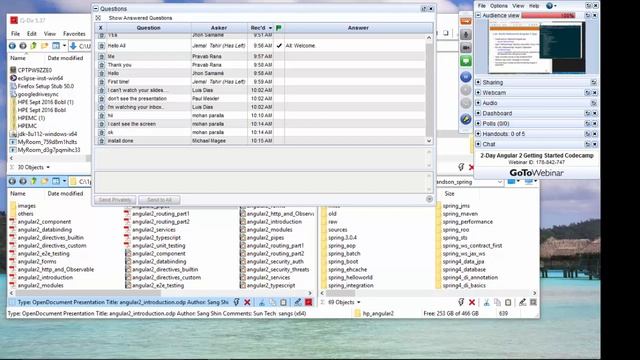Click the Questions list vertical scrollbar

pos(429,89)
